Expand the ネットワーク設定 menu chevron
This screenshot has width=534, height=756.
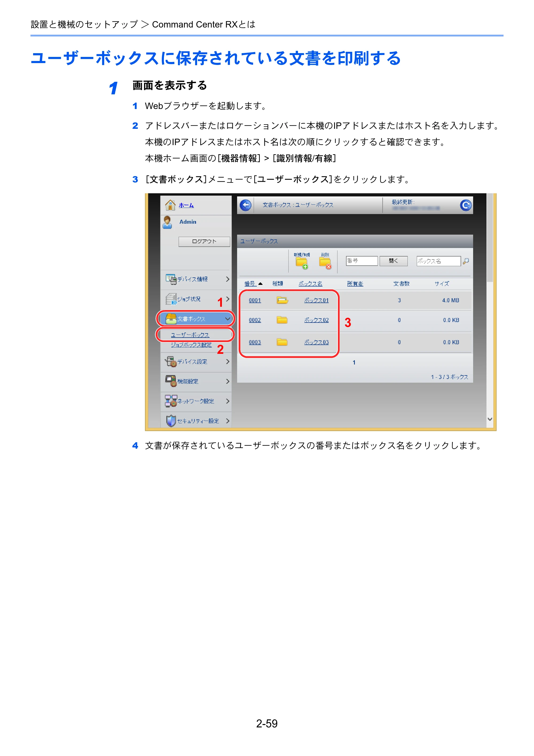(227, 401)
